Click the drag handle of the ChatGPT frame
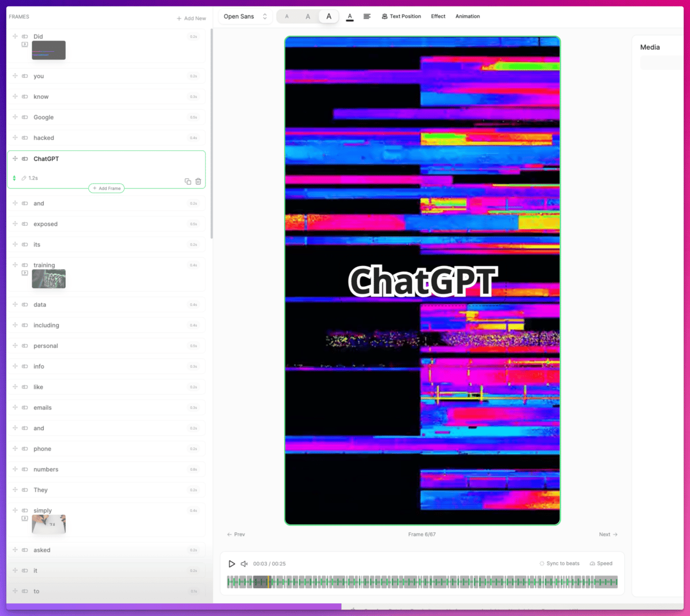This screenshot has height=616, width=690. (x=15, y=159)
